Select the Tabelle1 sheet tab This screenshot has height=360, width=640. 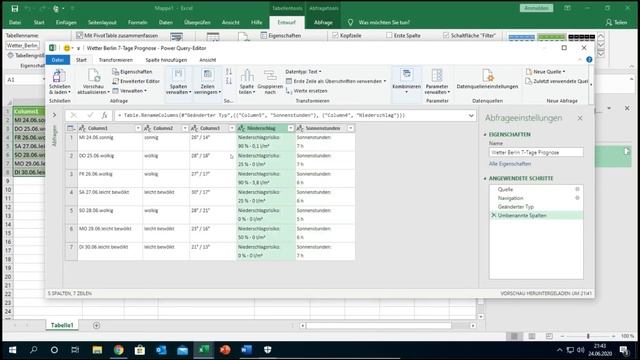(62, 325)
